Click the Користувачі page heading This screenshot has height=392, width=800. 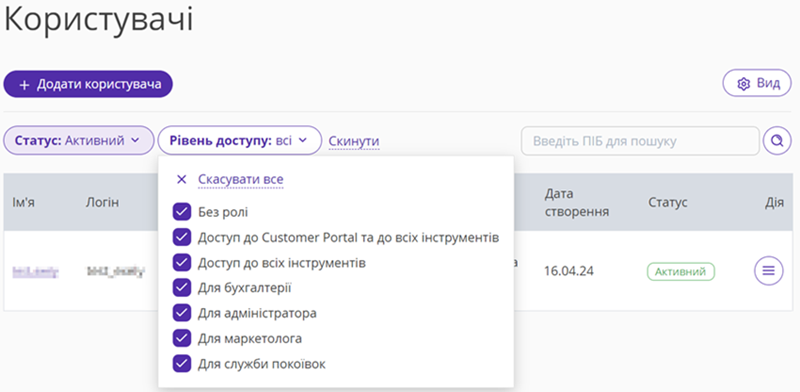[x=98, y=21]
